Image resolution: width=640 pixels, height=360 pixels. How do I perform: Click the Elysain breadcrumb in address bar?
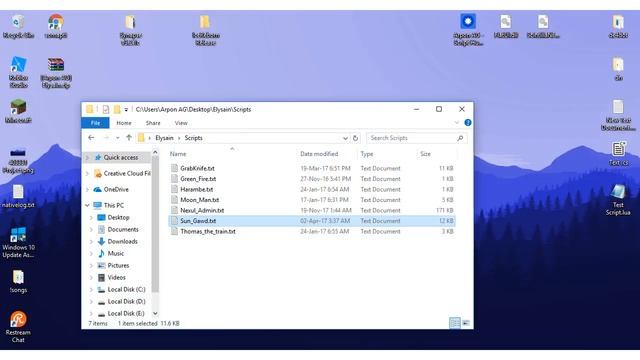[164, 138]
